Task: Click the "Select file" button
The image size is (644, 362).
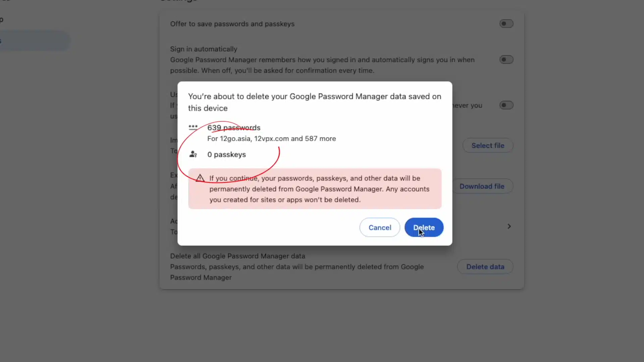Action: pyautogui.click(x=488, y=145)
